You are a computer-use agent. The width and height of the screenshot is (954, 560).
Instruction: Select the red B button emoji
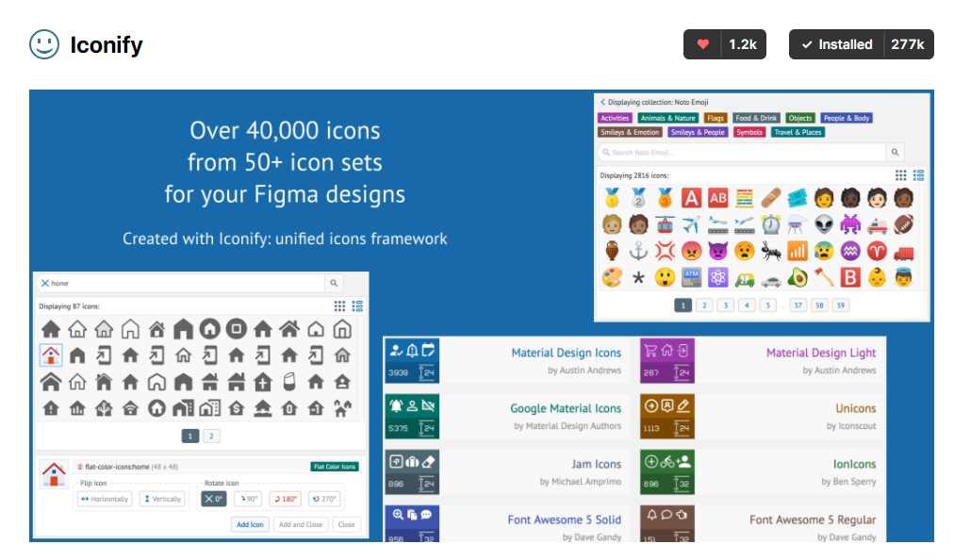850,277
